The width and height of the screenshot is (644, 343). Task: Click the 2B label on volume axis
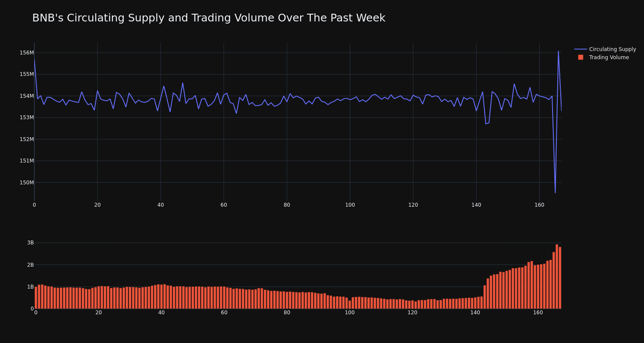coord(30,265)
